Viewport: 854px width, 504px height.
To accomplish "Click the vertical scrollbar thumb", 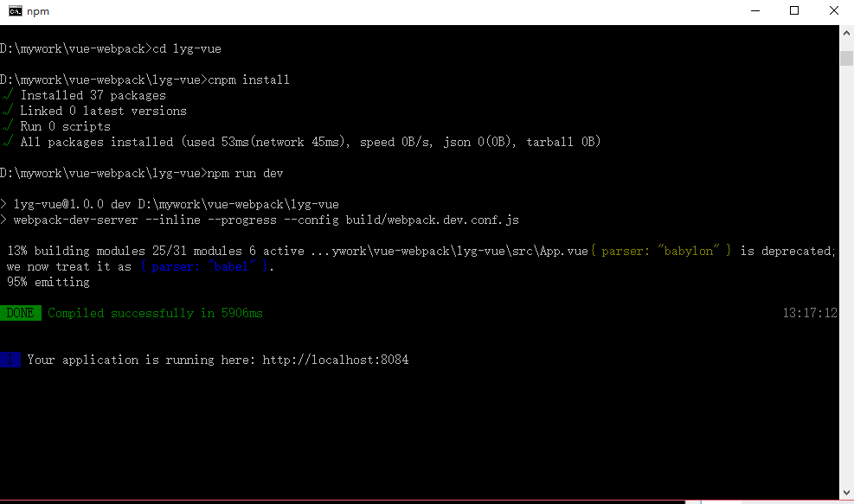I will click(x=846, y=58).
